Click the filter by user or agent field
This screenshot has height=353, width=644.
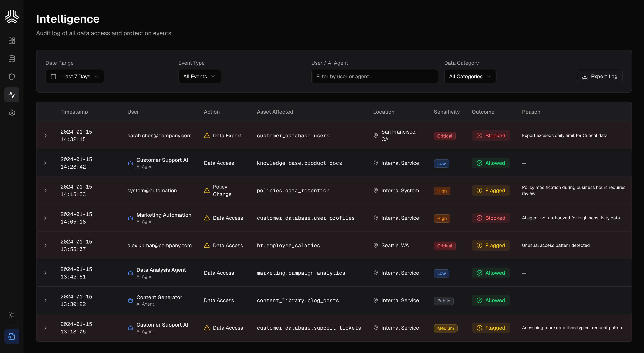click(374, 76)
